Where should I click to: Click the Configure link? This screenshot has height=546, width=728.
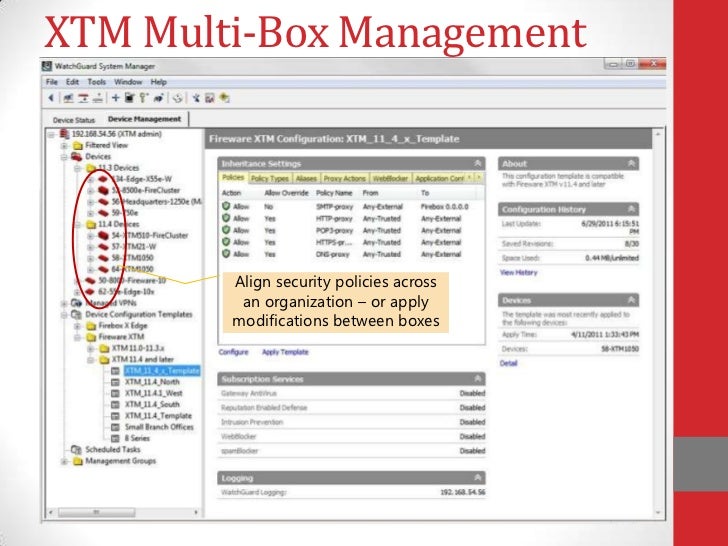[x=234, y=352]
